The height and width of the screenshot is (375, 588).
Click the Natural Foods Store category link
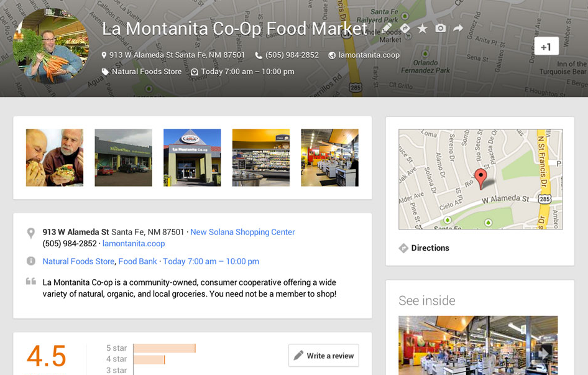click(x=78, y=261)
